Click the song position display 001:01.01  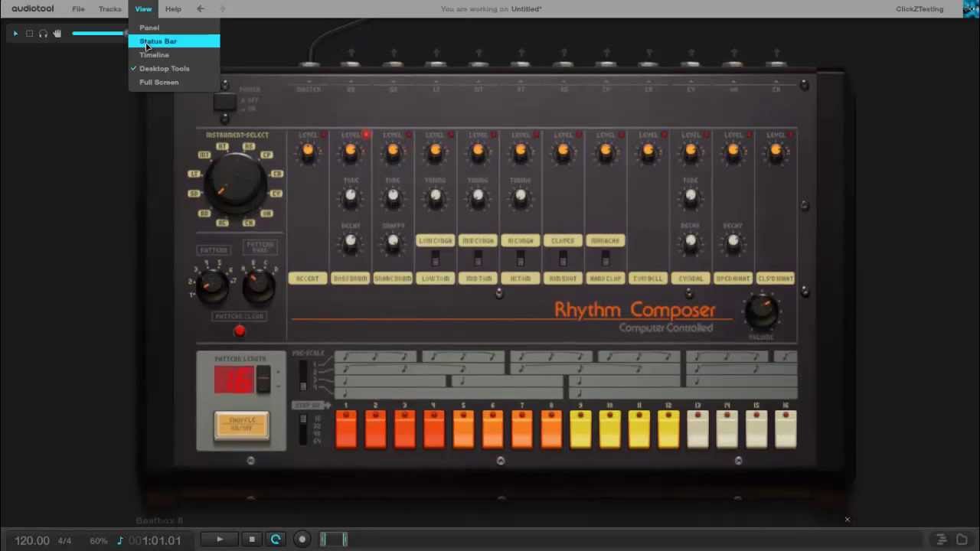click(x=155, y=540)
